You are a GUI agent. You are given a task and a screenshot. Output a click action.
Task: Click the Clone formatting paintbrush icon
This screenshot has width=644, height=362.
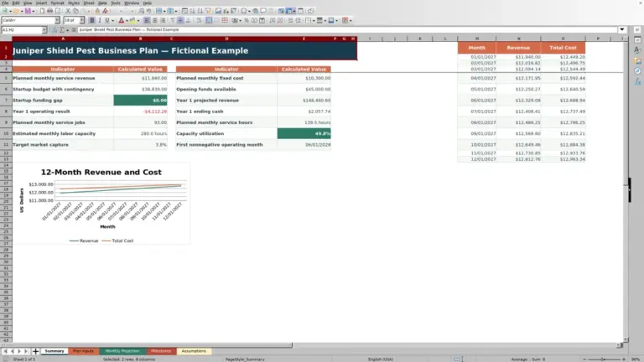tap(97, 11)
